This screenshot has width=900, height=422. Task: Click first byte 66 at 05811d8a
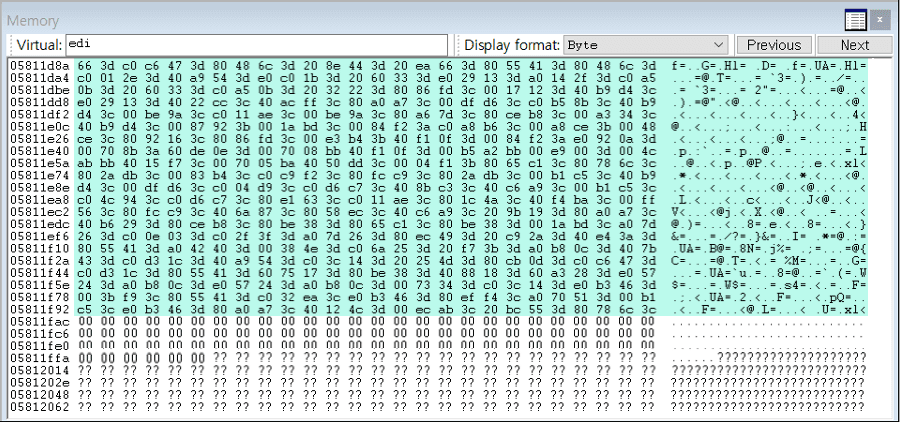tap(84, 65)
